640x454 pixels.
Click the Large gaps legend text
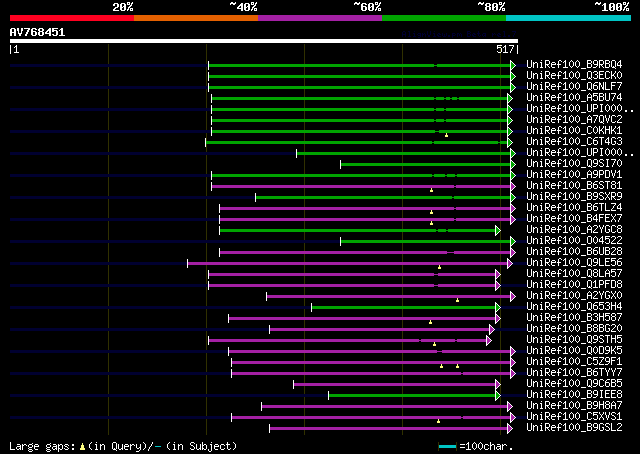pos(123,446)
